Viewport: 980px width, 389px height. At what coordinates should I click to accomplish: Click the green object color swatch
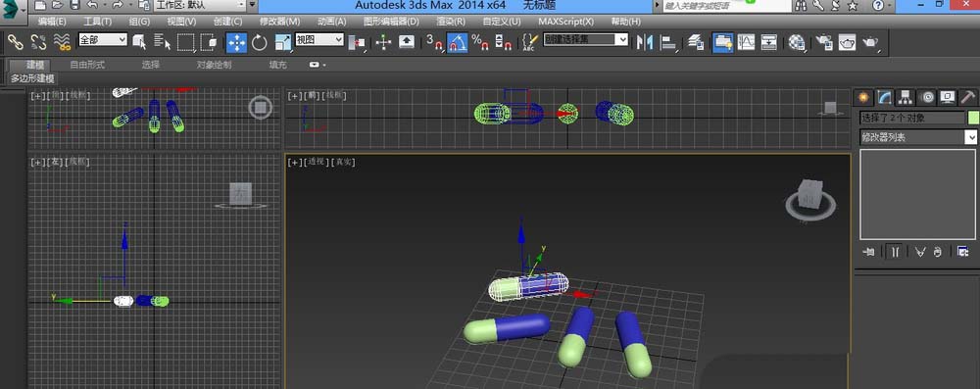tap(973, 118)
